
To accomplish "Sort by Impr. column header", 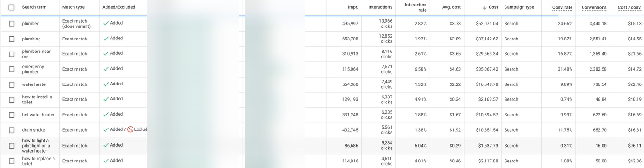I will pos(353,7).
